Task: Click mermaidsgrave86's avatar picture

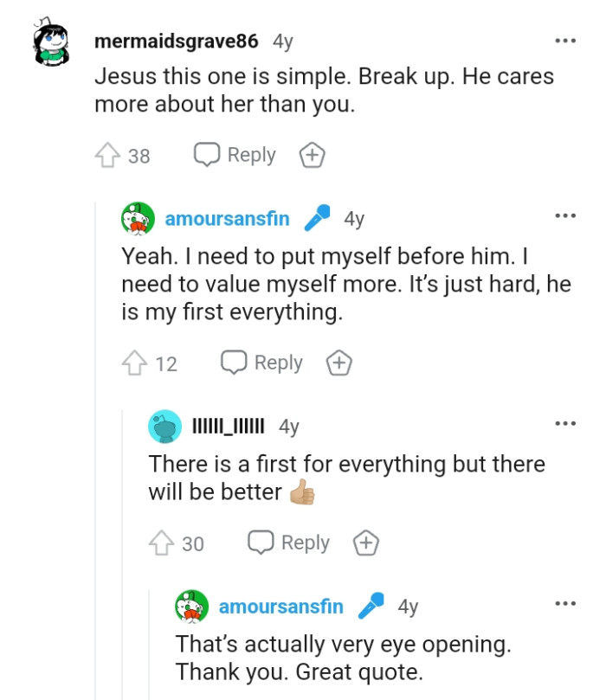Action: [x=54, y=41]
